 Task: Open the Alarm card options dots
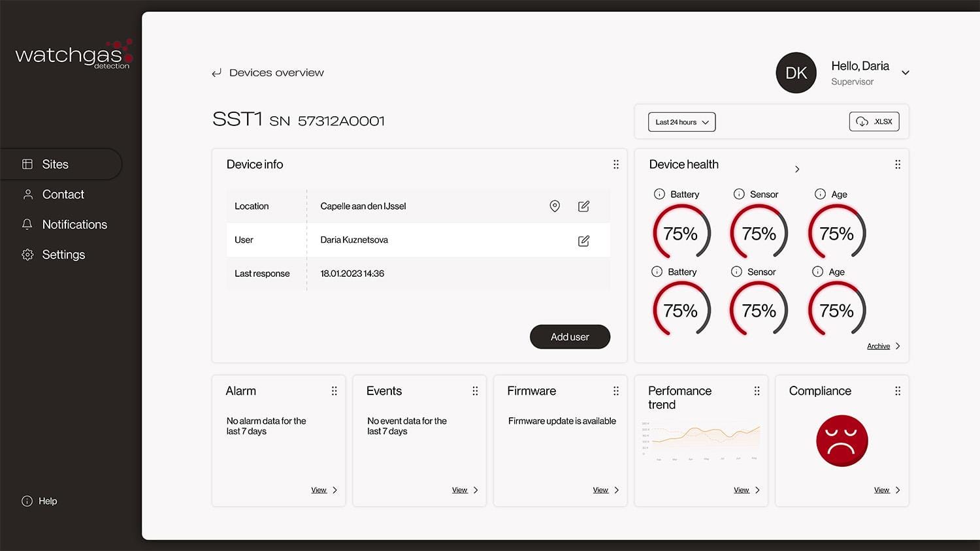pos(334,391)
